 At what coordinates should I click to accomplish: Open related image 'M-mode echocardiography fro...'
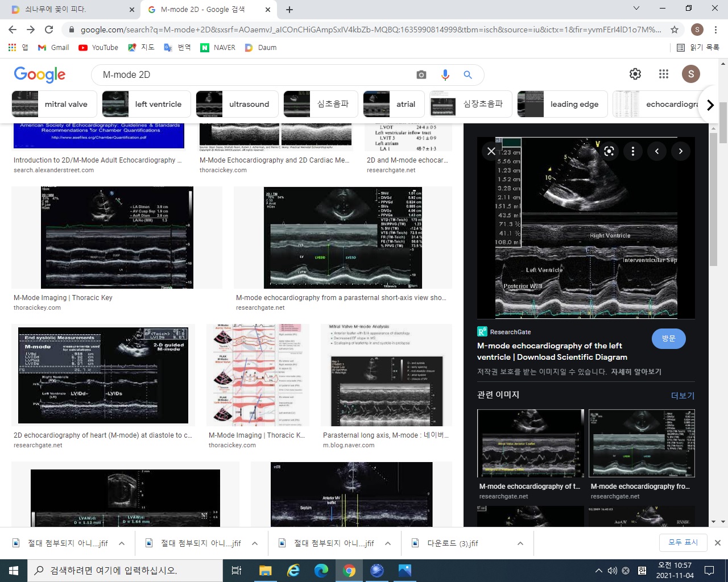point(642,443)
